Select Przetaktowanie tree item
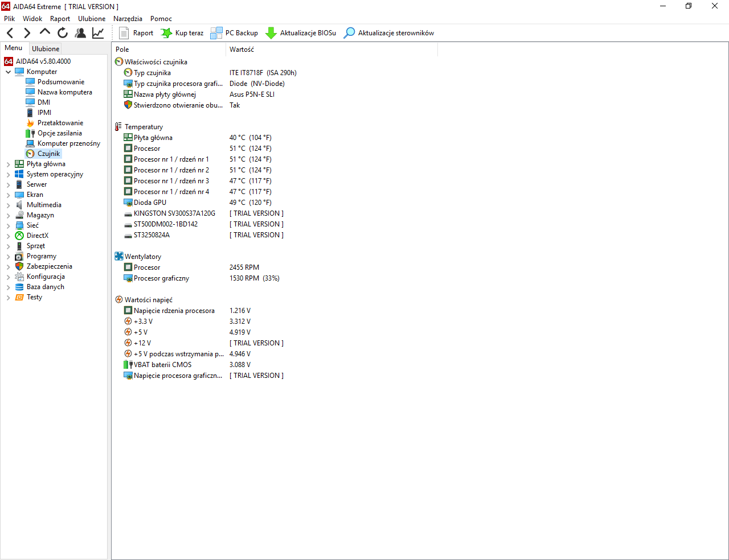The width and height of the screenshot is (729, 560). coord(55,123)
